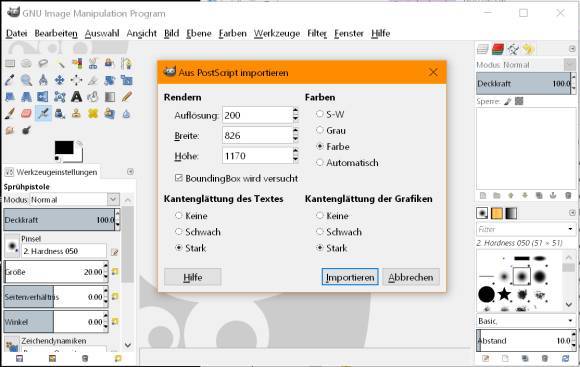
Task: Select the Zoom magnifier tool
Action: [26, 80]
